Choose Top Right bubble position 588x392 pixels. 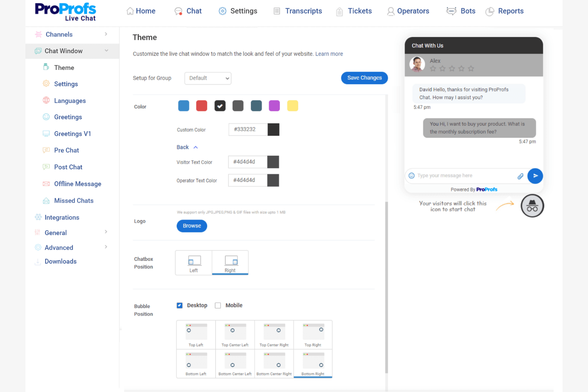tap(313, 335)
